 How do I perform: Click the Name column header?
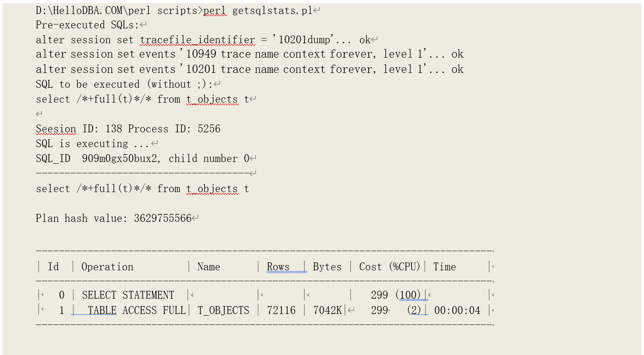tap(208, 267)
